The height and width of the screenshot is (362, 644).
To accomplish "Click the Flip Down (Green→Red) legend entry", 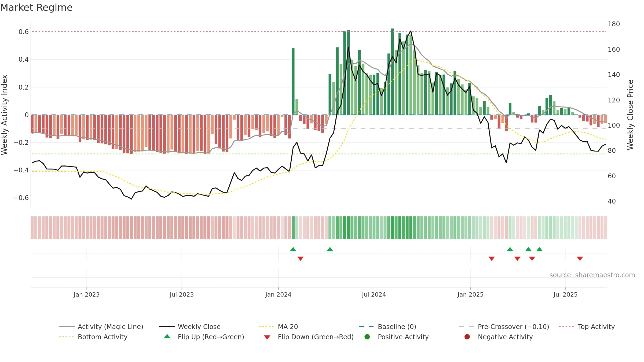I will click(x=309, y=337).
